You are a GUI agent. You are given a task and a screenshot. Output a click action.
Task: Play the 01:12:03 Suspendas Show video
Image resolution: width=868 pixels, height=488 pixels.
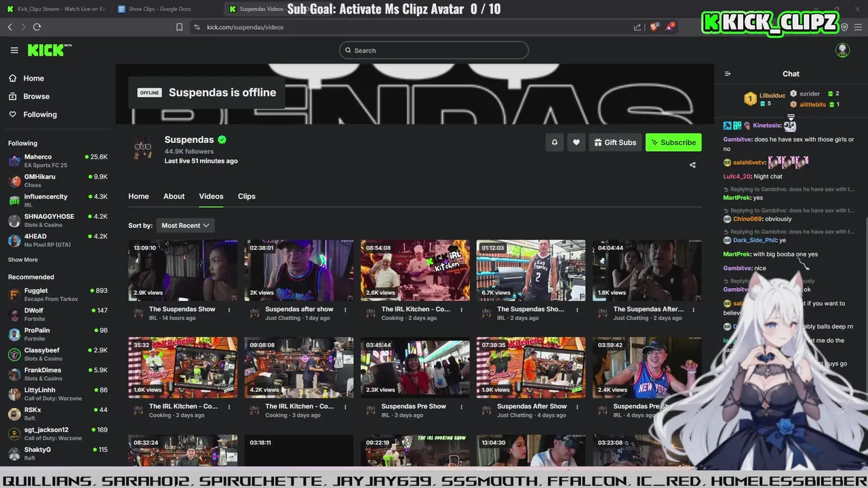point(531,270)
